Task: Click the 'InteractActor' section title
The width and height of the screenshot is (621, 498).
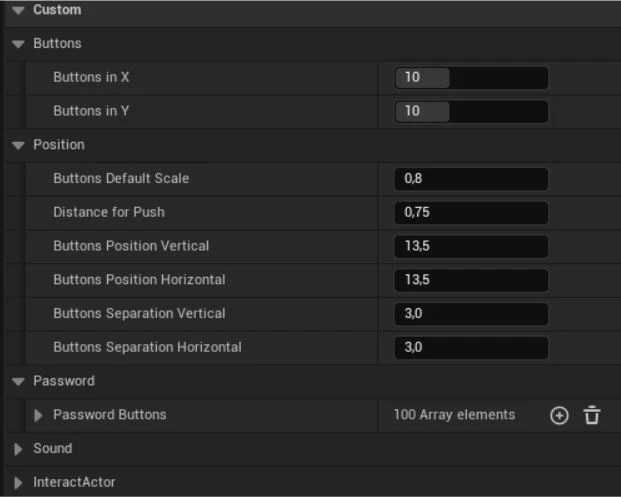Action: pyautogui.click(x=74, y=482)
